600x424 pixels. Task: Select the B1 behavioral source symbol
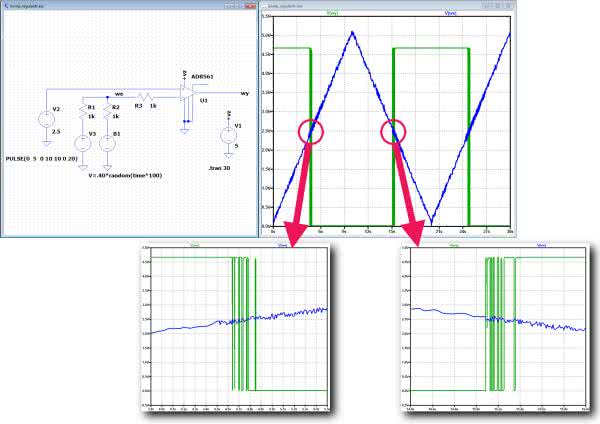tap(107, 141)
